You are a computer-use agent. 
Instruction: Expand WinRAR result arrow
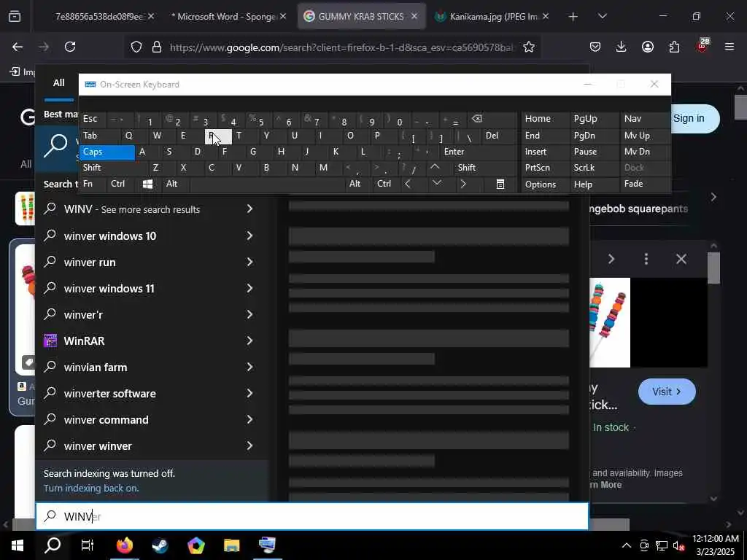click(x=249, y=341)
